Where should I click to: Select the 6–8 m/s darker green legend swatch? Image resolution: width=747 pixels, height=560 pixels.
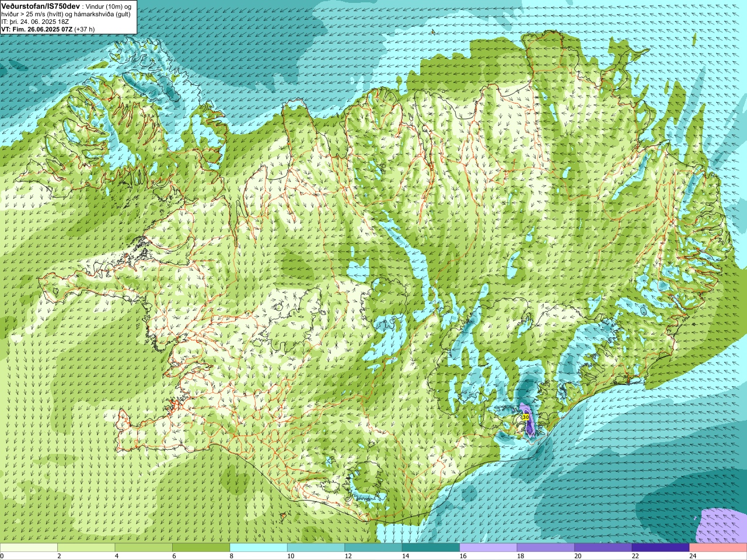click(201, 548)
